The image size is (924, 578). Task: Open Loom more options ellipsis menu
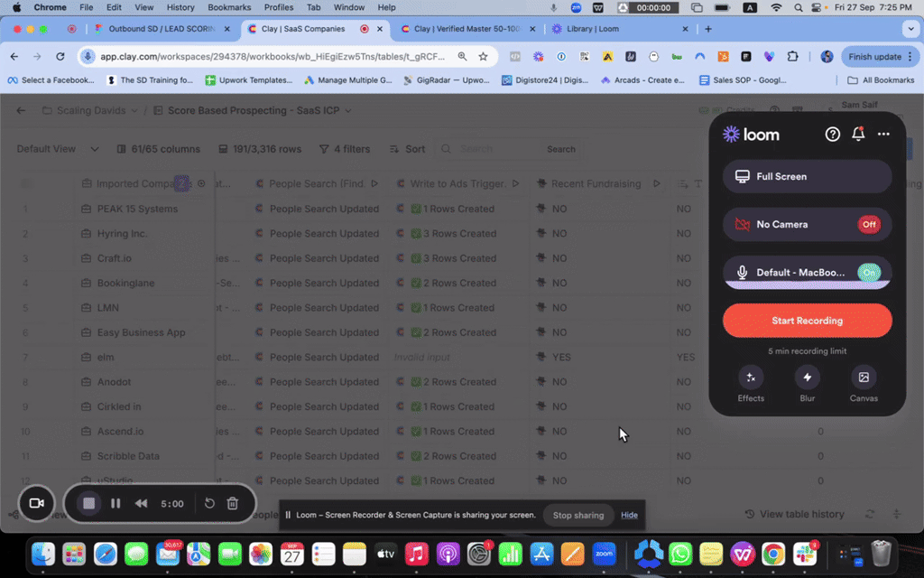click(x=883, y=135)
